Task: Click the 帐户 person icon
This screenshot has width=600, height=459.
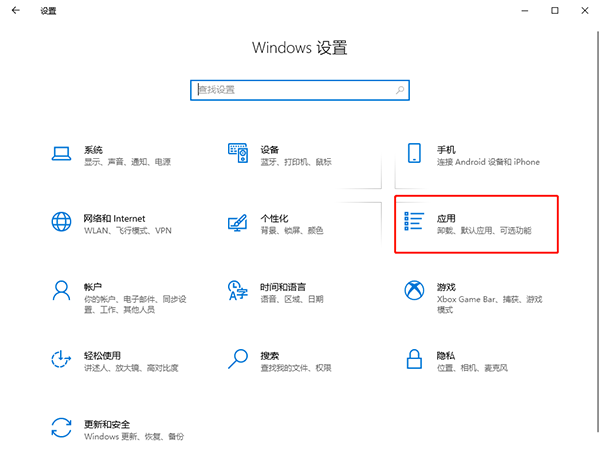Action: [61, 291]
